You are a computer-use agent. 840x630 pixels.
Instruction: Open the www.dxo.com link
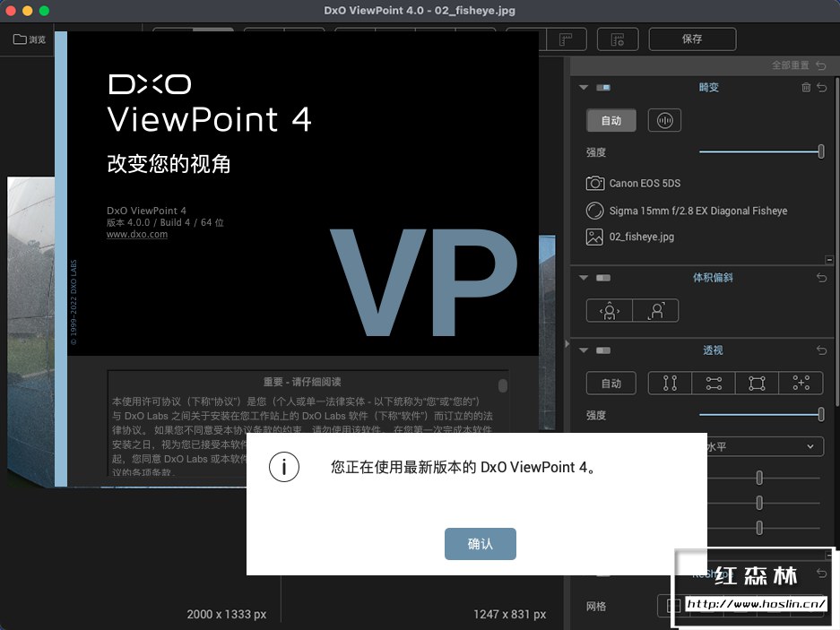coord(136,234)
